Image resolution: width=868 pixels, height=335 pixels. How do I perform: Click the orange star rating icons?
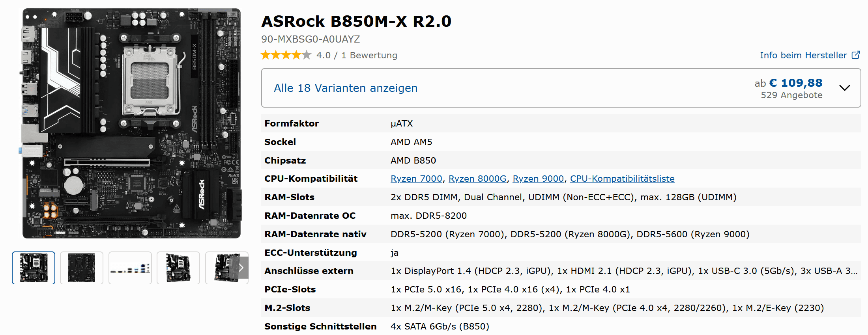click(x=286, y=55)
